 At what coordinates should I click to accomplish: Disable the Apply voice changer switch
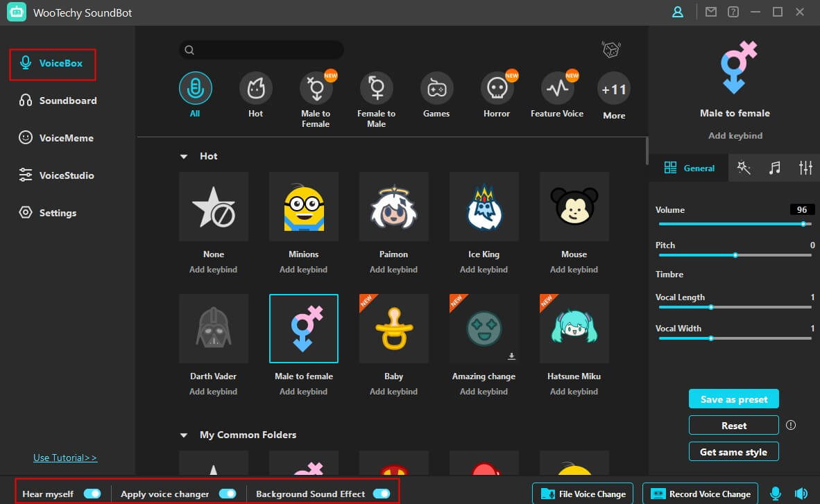tap(228, 494)
